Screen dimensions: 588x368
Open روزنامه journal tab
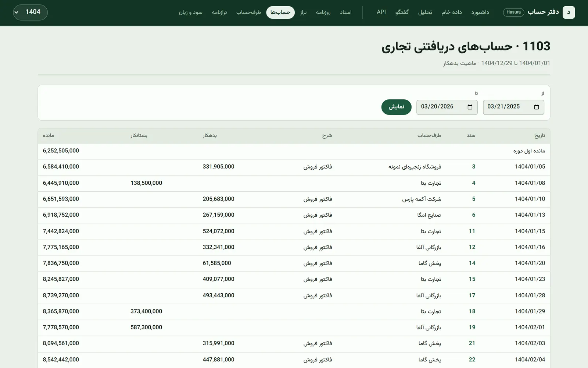[323, 12]
